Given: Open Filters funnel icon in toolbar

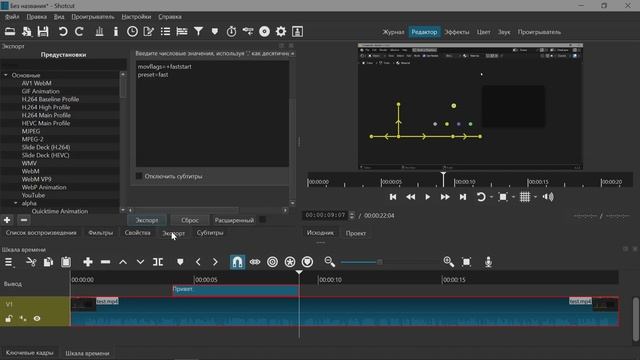Looking at the screenshot, I should pyautogui.click(x=198, y=31).
